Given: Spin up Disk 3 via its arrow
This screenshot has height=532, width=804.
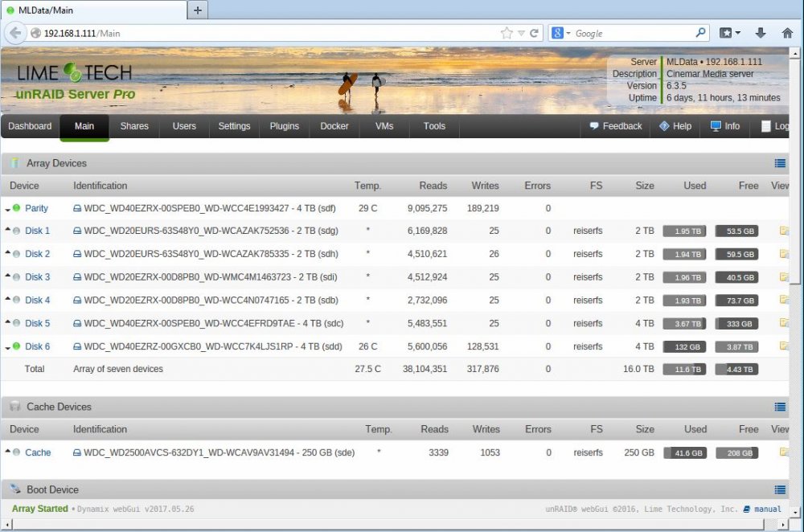Looking at the screenshot, I should 8,276.
